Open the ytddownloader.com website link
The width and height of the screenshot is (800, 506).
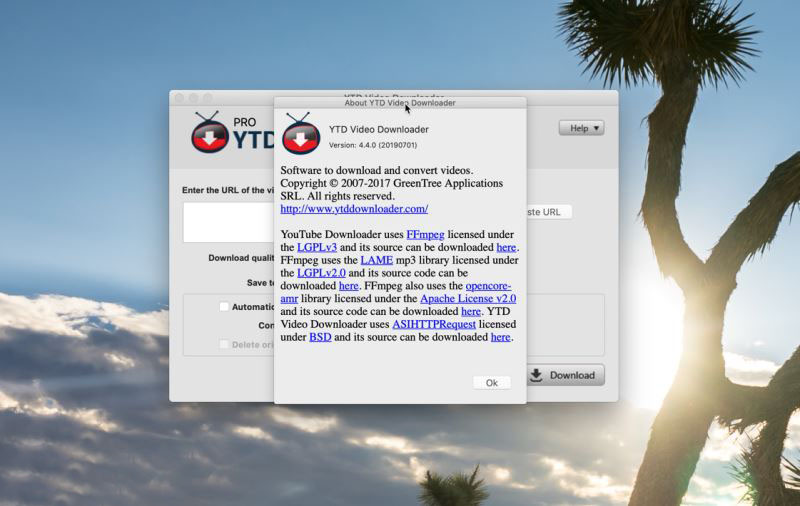point(354,209)
